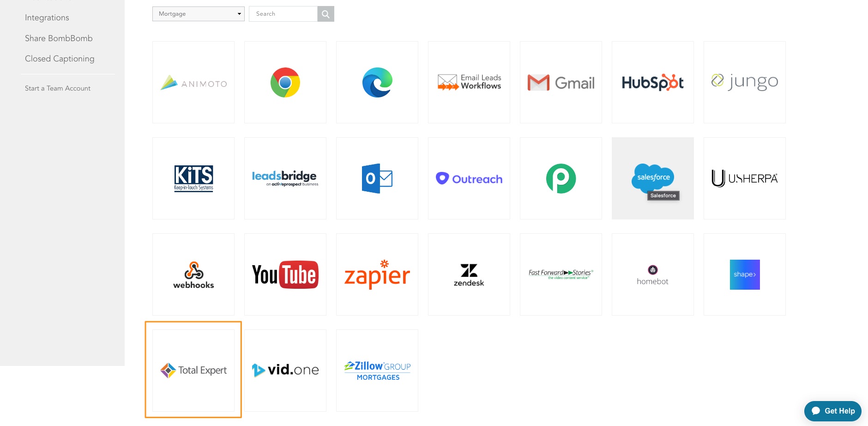
Task: Select the HubSpot integration tile
Action: 653,82
